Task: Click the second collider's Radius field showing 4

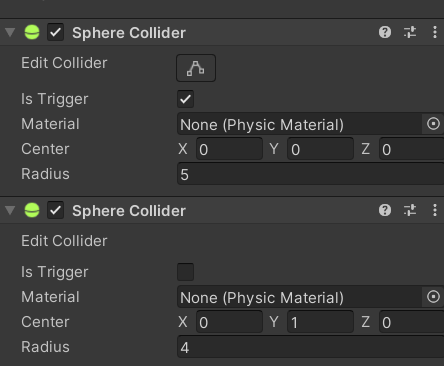Action: point(310,347)
